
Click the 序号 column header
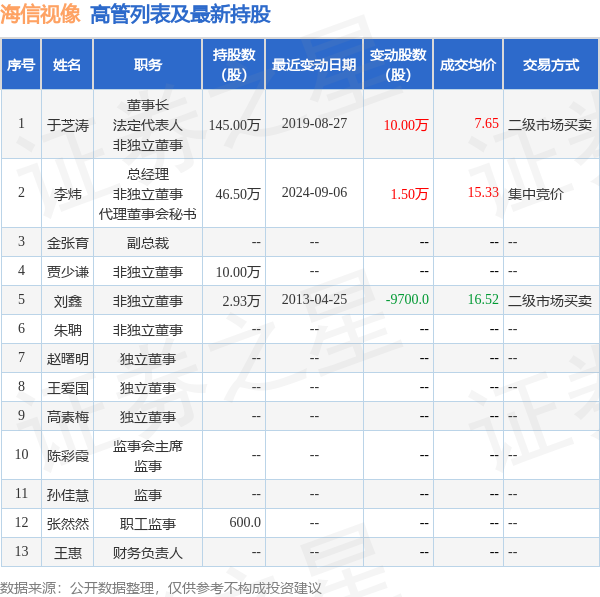21,65
